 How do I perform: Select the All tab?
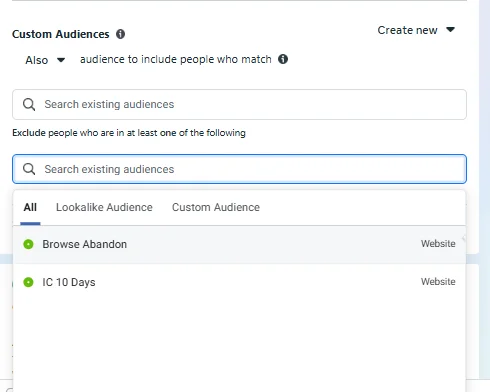tap(30, 207)
